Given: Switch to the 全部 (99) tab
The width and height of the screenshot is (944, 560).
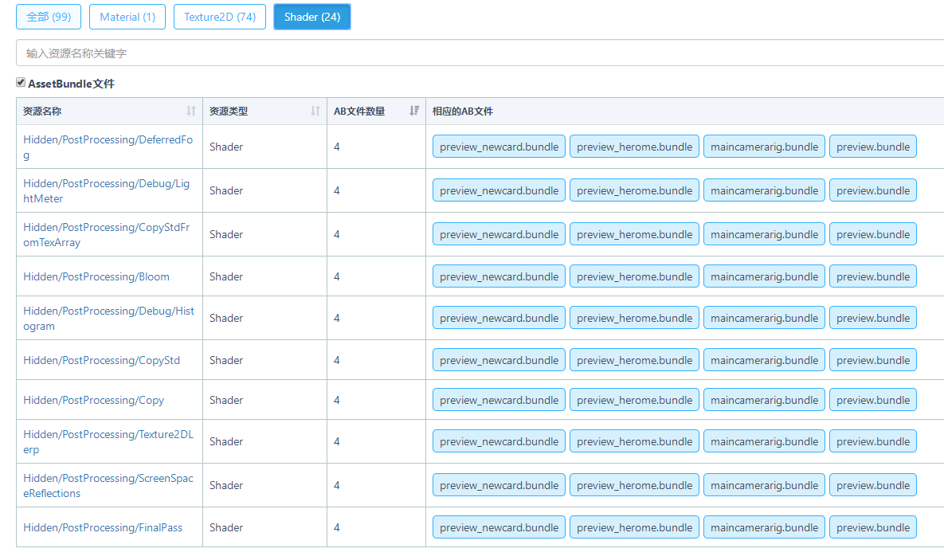Looking at the screenshot, I should tap(49, 17).
